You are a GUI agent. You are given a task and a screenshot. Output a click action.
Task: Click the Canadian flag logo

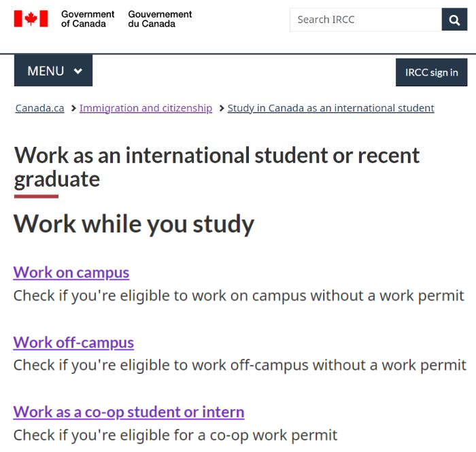[31, 19]
